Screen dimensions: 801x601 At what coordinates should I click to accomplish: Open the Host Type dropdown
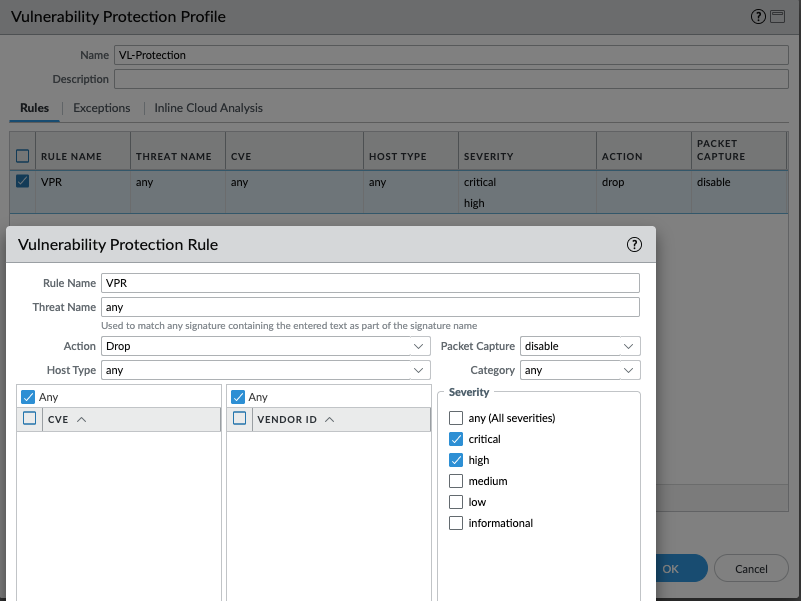point(266,370)
